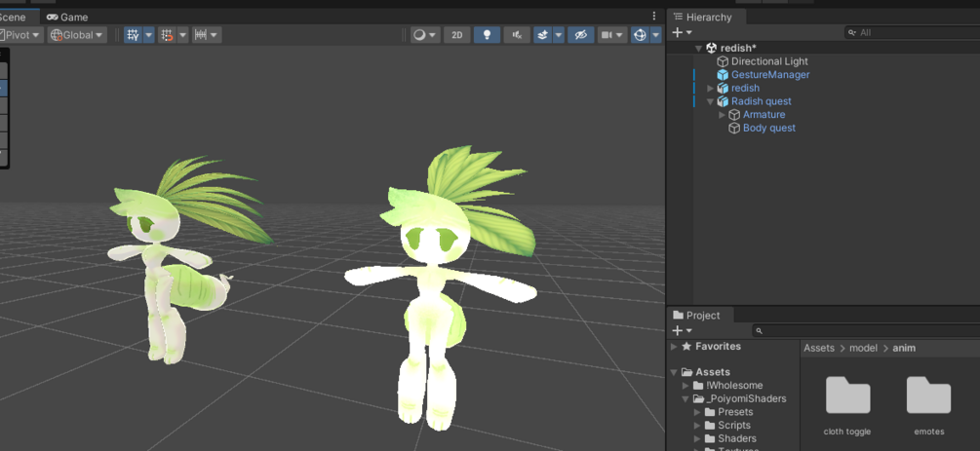
Task: Click the cube icon beside Armature
Action: pyautogui.click(x=734, y=114)
